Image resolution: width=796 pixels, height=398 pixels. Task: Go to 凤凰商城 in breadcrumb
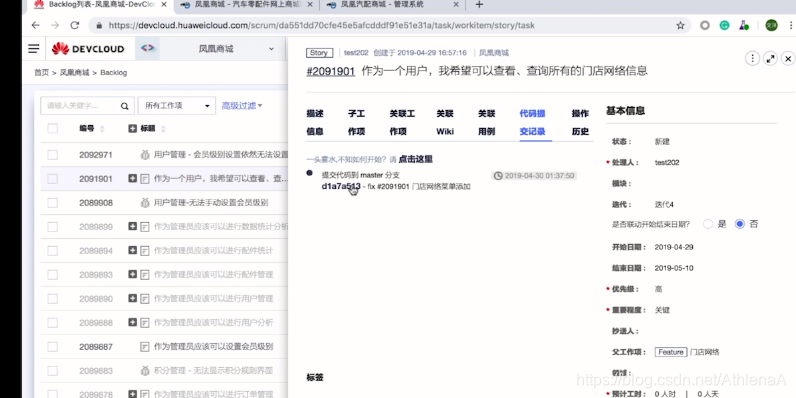point(75,73)
